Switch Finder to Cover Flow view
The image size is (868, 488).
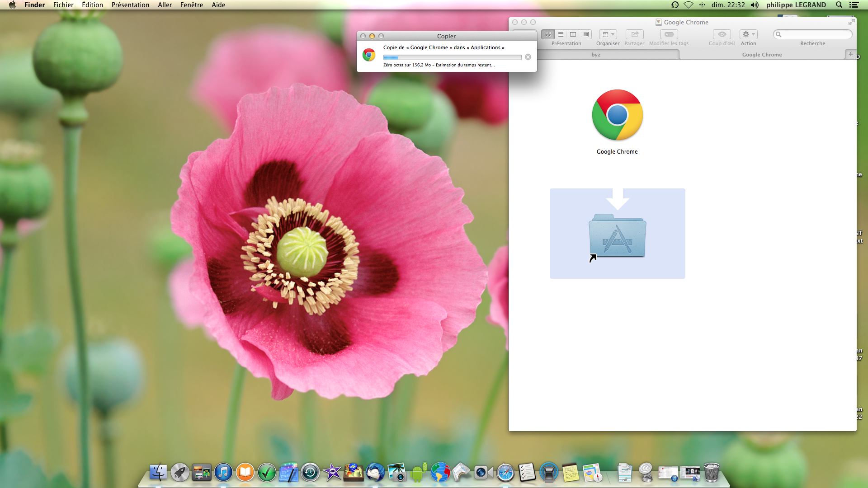tap(585, 34)
